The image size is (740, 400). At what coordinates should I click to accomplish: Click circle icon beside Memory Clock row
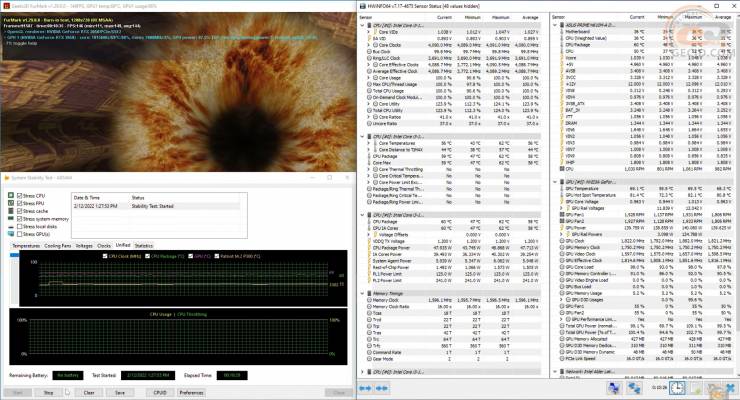[x=370, y=300]
